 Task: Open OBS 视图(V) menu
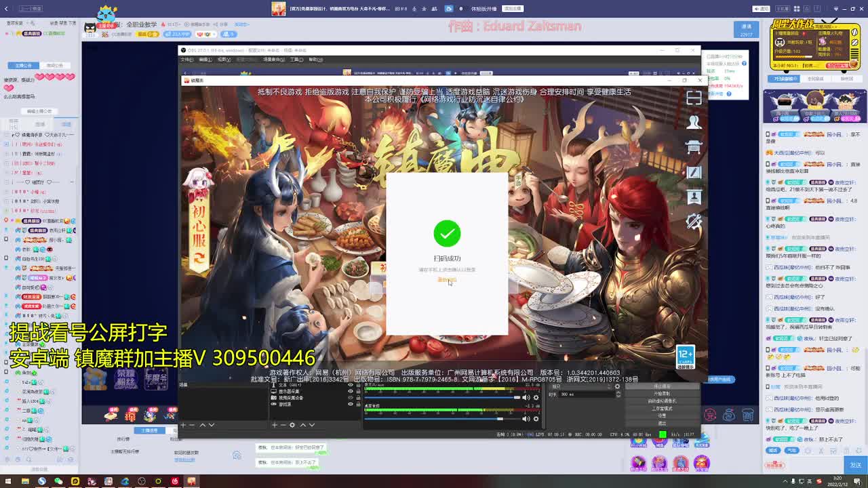click(x=224, y=60)
